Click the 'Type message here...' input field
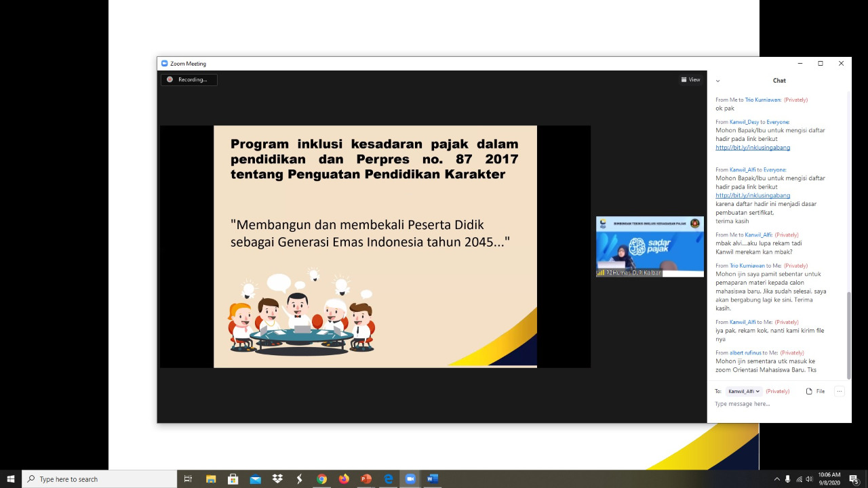 [773, 404]
